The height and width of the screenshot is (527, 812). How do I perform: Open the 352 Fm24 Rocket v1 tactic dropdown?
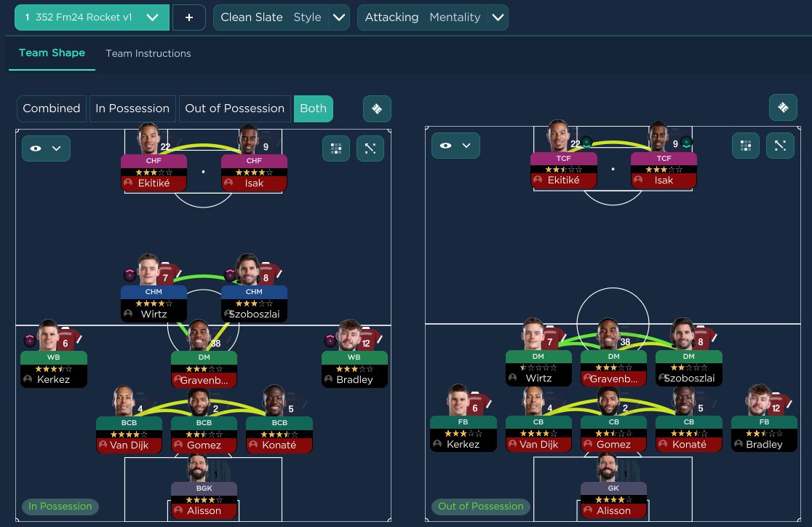(x=92, y=17)
